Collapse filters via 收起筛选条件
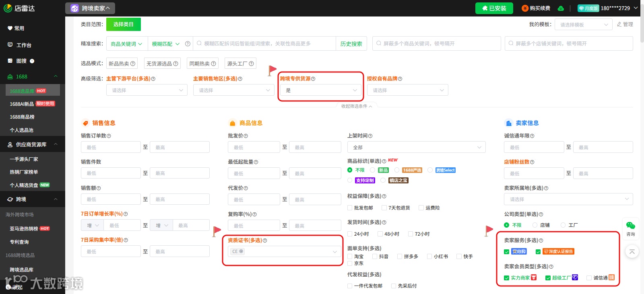 [x=357, y=106]
